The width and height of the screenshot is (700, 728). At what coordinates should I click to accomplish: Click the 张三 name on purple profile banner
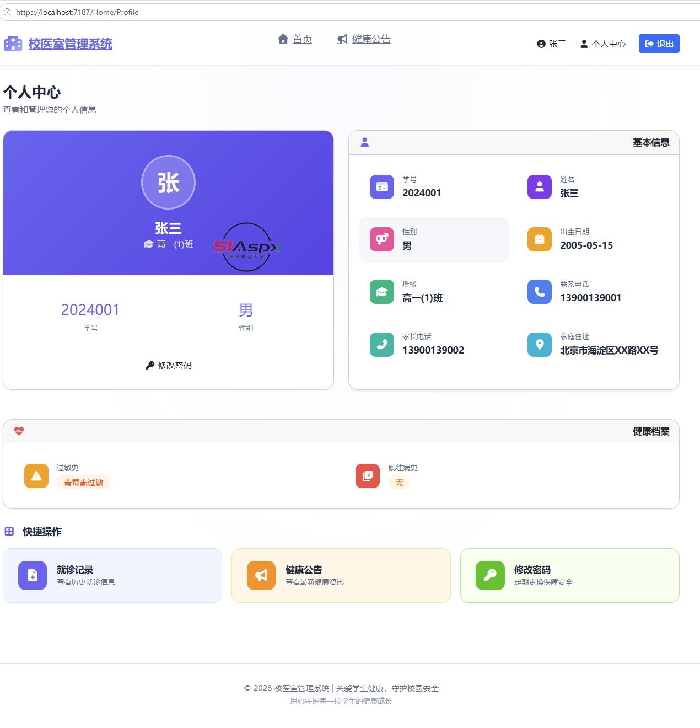[x=168, y=228]
